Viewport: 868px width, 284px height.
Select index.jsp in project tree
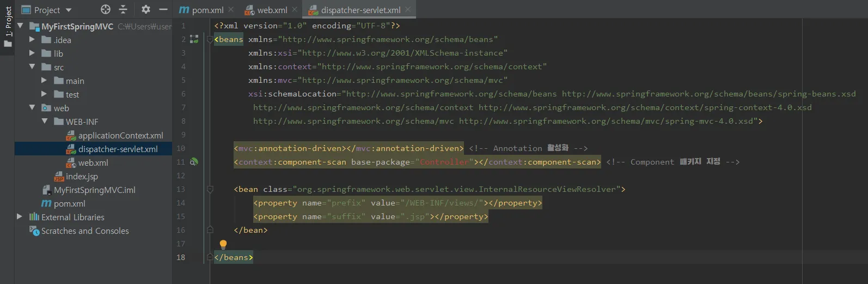coord(82,176)
